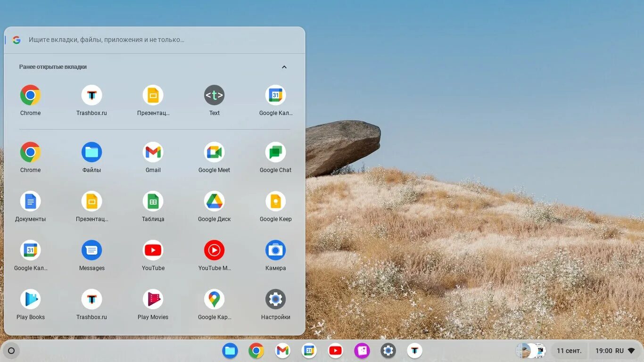Open the holding space thumbnails in the shelf
The width and height of the screenshot is (644, 362).
click(x=531, y=351)
